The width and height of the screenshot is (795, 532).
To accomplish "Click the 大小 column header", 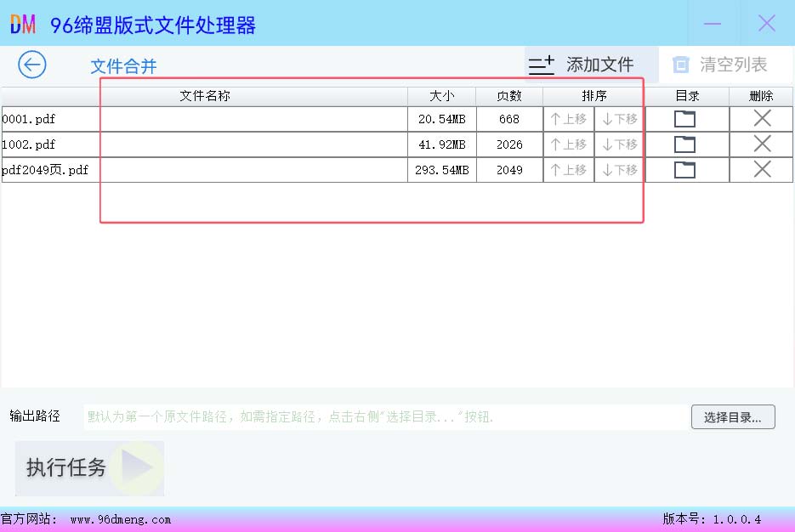I will tap(441, 96).
